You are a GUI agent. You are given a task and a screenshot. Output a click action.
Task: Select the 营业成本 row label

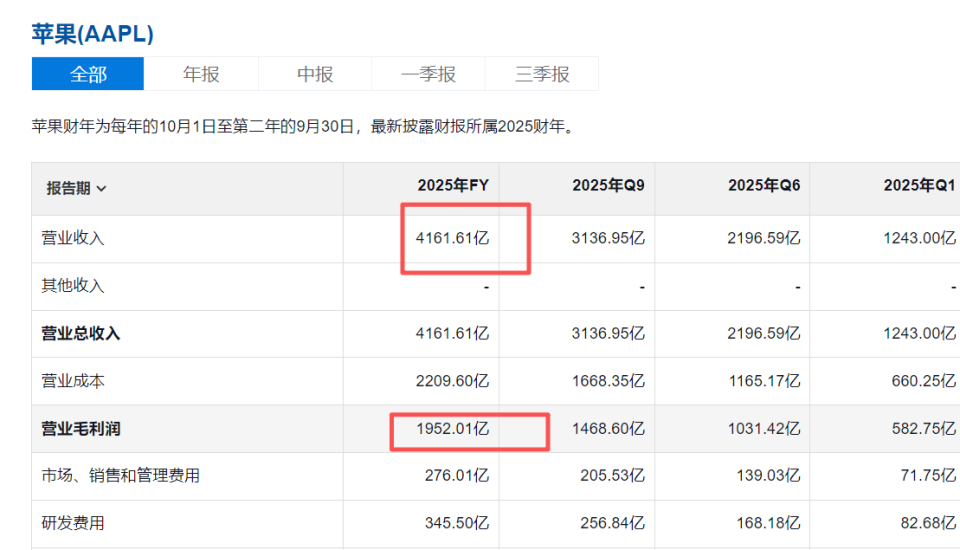point(73,381)
